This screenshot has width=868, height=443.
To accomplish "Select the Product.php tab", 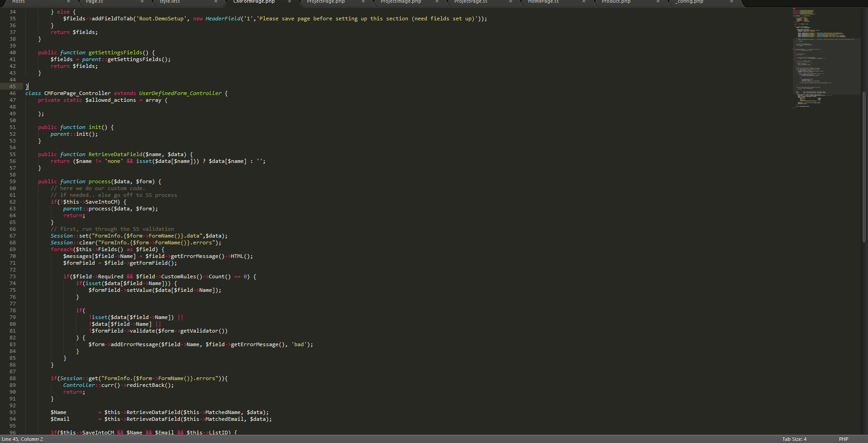I will (615, 2).
